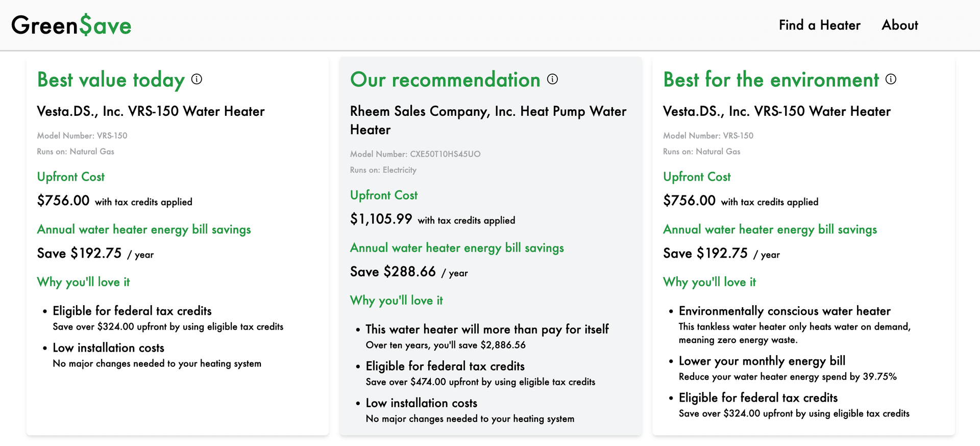Screen dimensions: 980x446
Task: Click the GreenSave logo
Action: point(71,25)
